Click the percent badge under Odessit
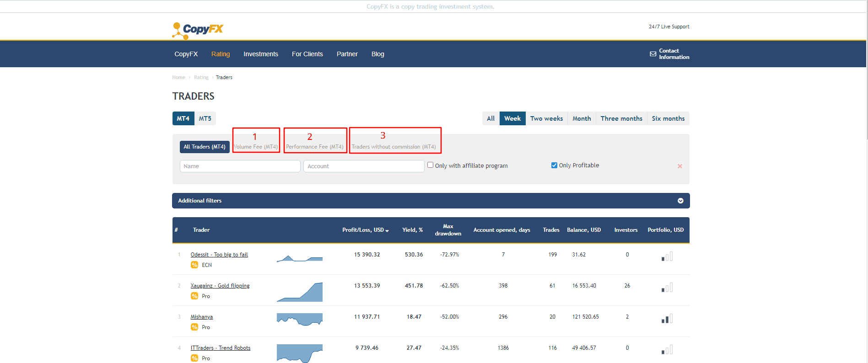This screenshot has width=868, height=363. tap(194, 265)
